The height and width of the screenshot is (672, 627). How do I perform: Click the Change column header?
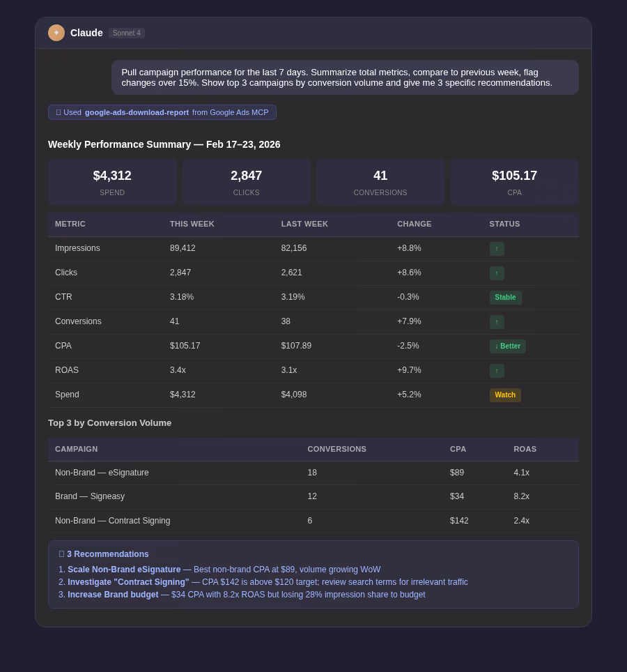[414, 224]
